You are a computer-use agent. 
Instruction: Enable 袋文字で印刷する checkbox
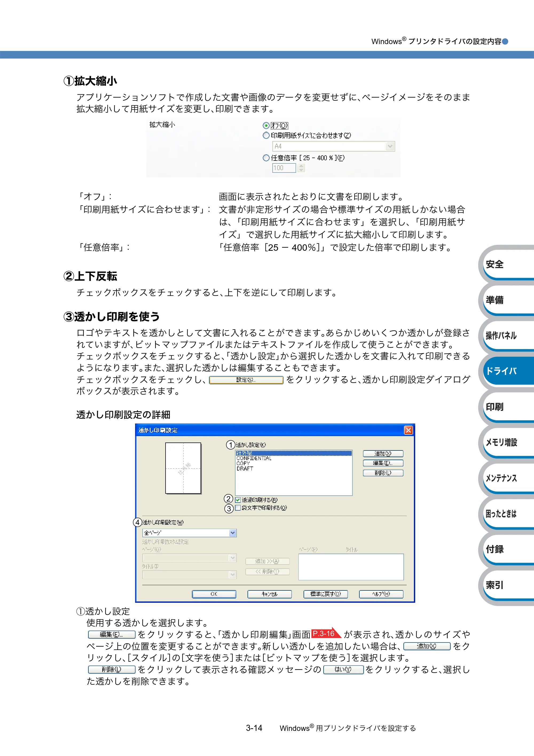click(238, 508)
